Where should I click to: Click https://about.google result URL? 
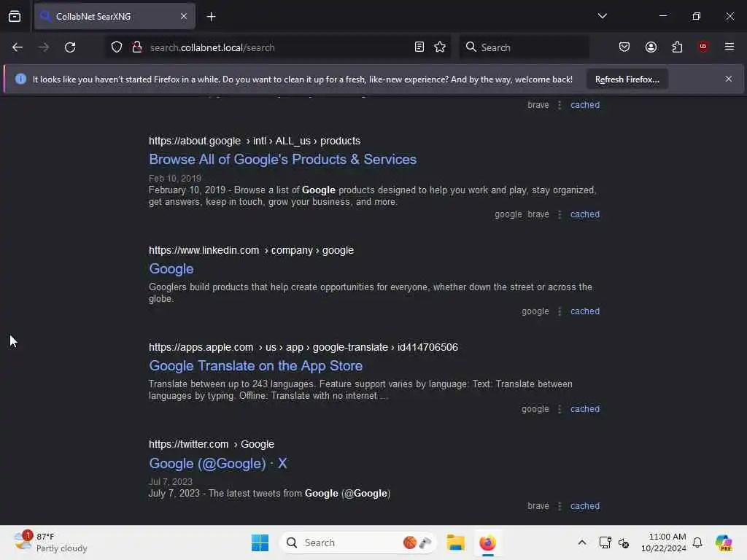255,141
